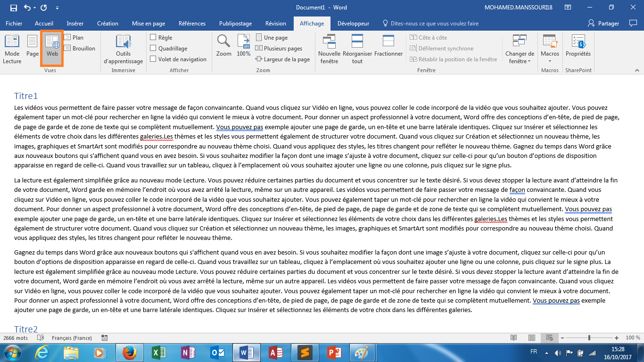Click Français (France) language indicator
This screenshot has width=644, height=362.
point(72,338)
